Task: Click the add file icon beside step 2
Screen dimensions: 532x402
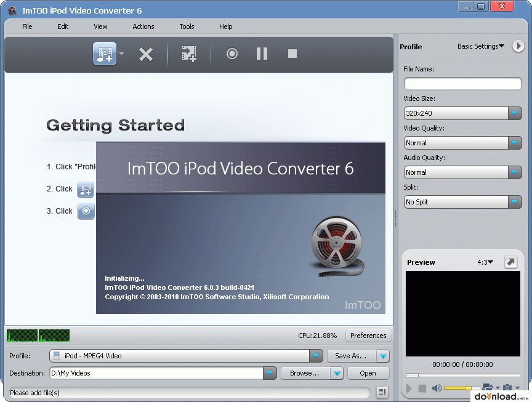Action: 86,189
